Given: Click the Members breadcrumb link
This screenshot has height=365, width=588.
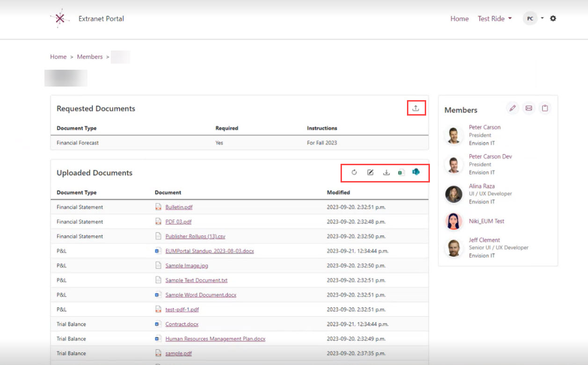Looking at the screenshot, I should point(90,57).
